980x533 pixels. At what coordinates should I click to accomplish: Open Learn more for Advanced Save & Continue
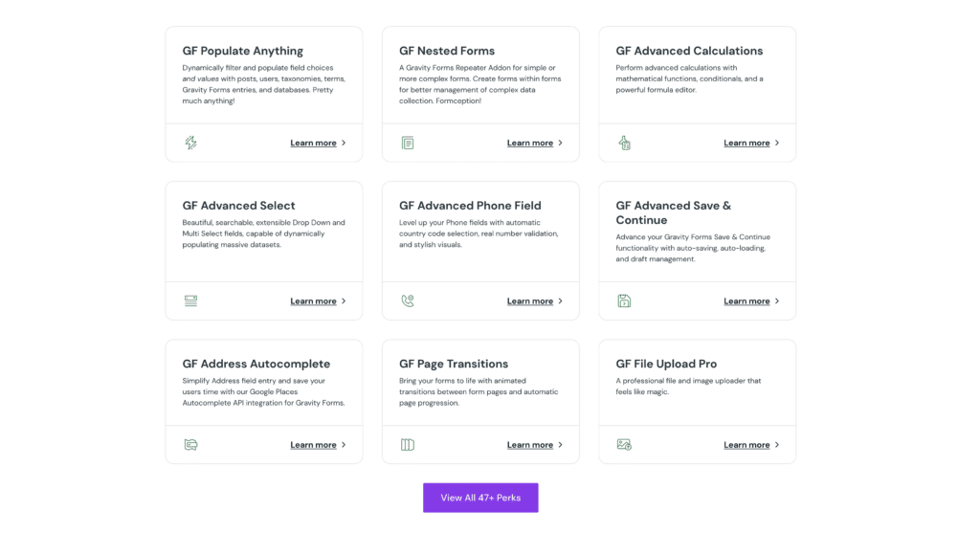click(x=746, y=300)
